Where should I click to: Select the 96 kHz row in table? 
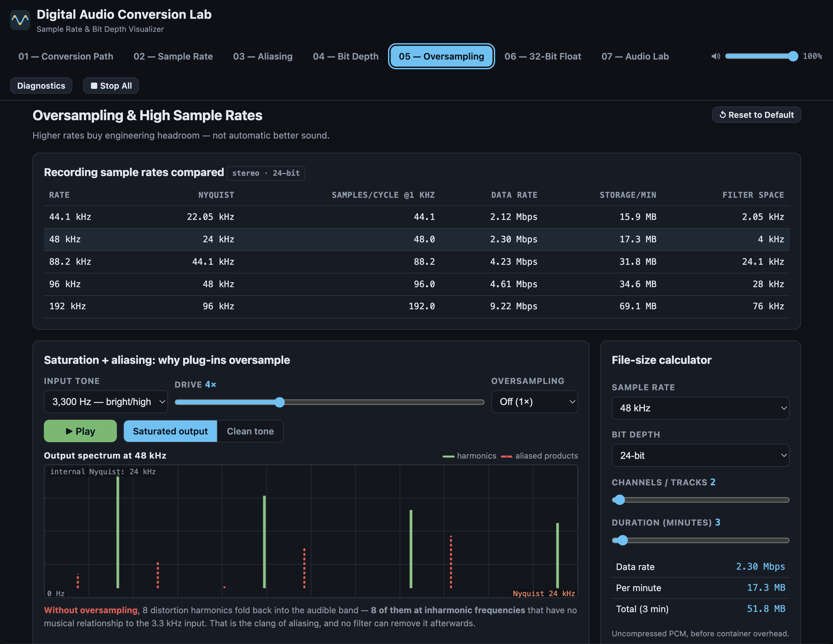416,284
